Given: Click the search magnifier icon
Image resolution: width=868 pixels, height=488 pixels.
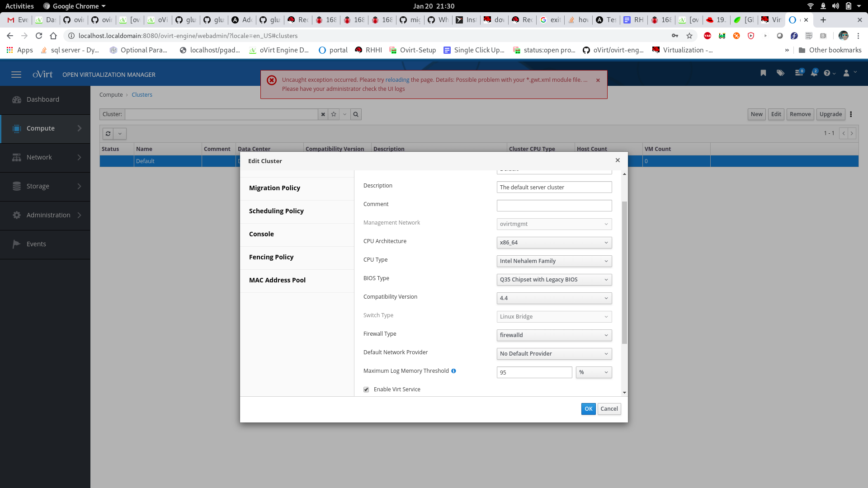Looking at the screenshot, I should coord(356,114).
